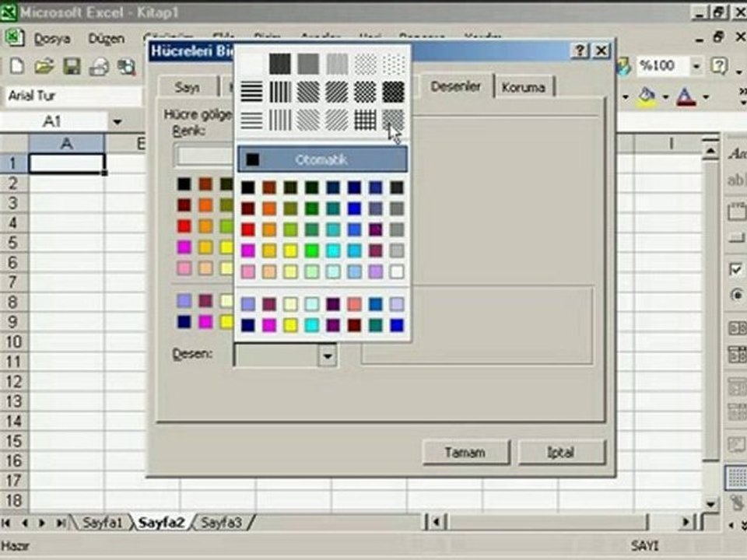Viewport: 747px width, 560px height.
Task: Pick the red swatch in the pattern palette
Action: pos(247,229)
